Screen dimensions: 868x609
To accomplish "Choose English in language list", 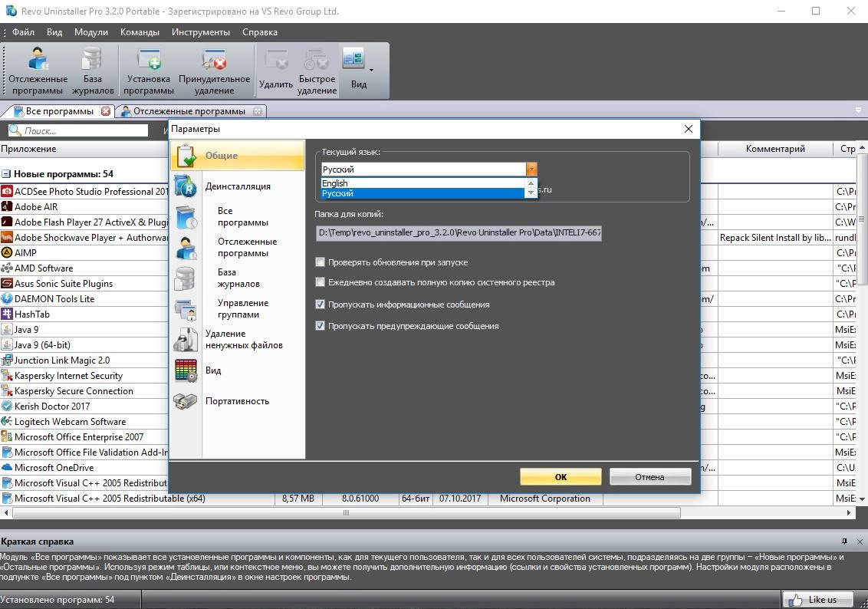I will coord(423,183).
